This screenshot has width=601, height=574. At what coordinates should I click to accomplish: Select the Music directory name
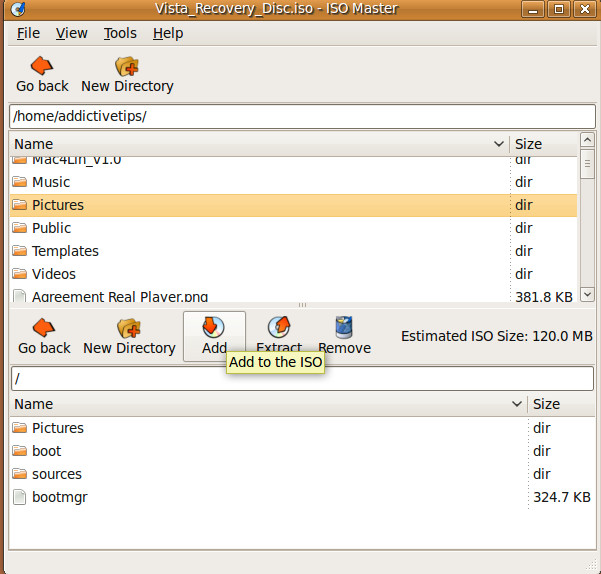click(x=51, y=182)
